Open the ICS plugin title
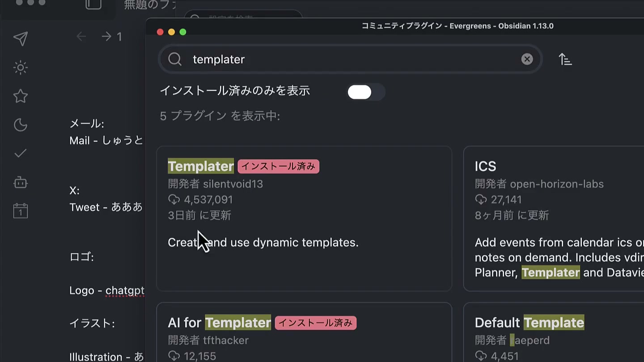The image size is (644, 362). point(485,166)
